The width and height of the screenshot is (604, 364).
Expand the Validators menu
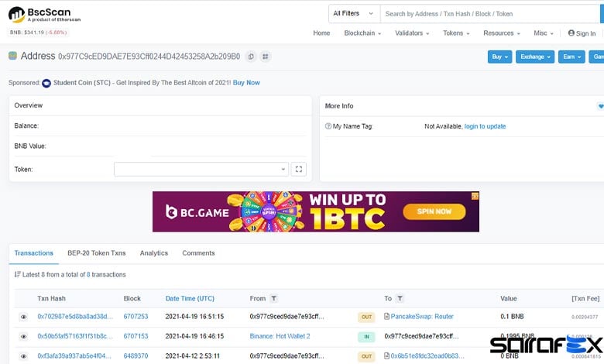(x=412, y=33)
